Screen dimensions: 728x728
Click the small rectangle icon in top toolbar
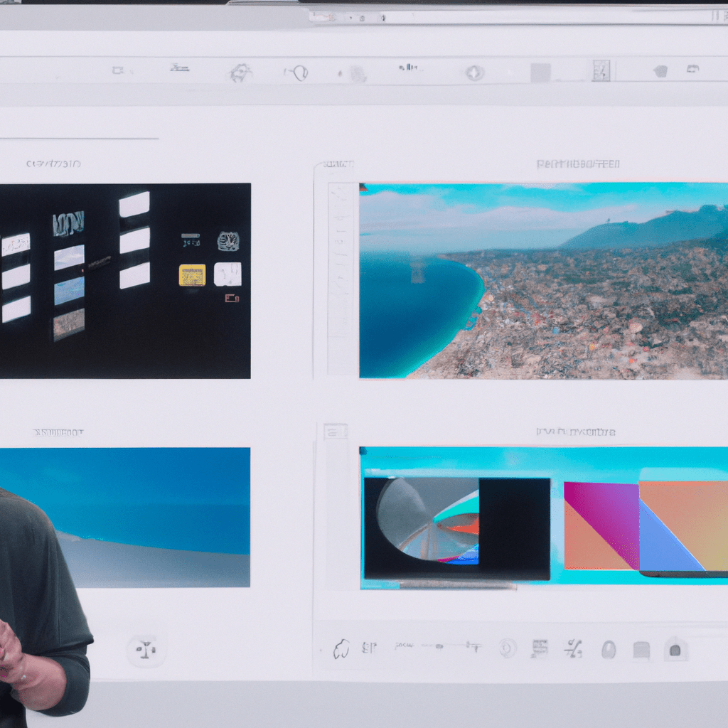coord(117,70)
